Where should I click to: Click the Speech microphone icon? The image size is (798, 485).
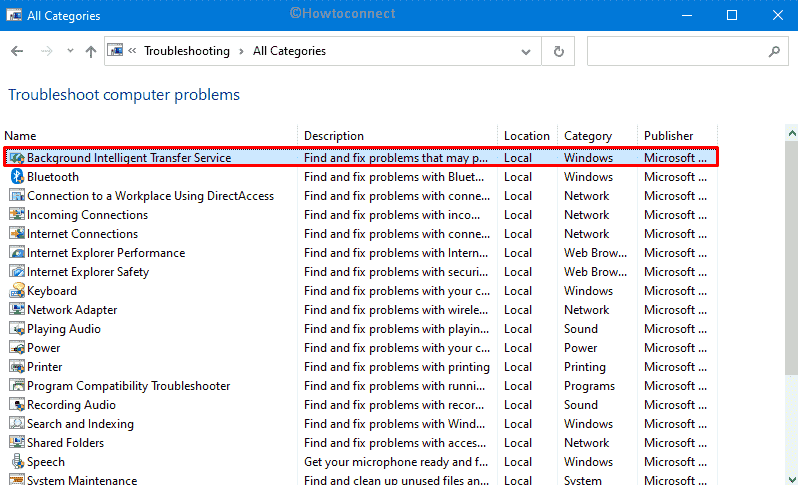pos(17,462)
